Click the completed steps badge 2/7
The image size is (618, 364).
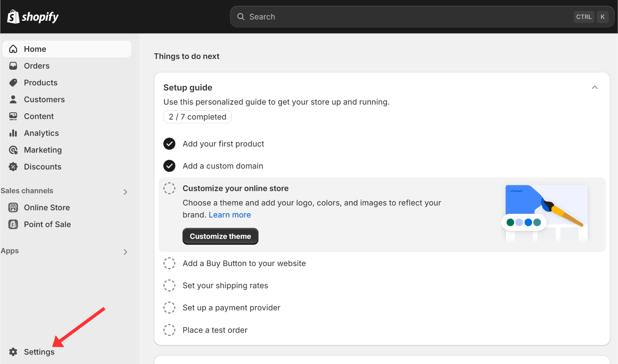(197, 117)
